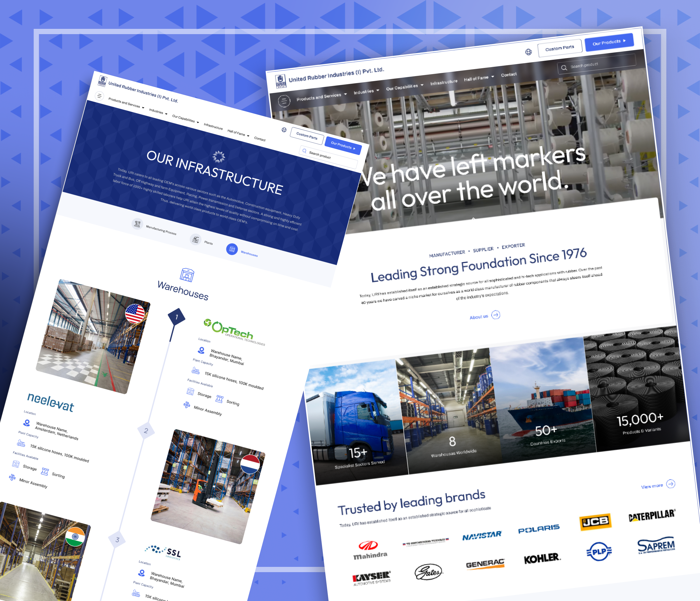Follow the About us link
Image resolution: width=700 pixels, height=601 pixels.
pyautogui.click(x=485, y=316)
